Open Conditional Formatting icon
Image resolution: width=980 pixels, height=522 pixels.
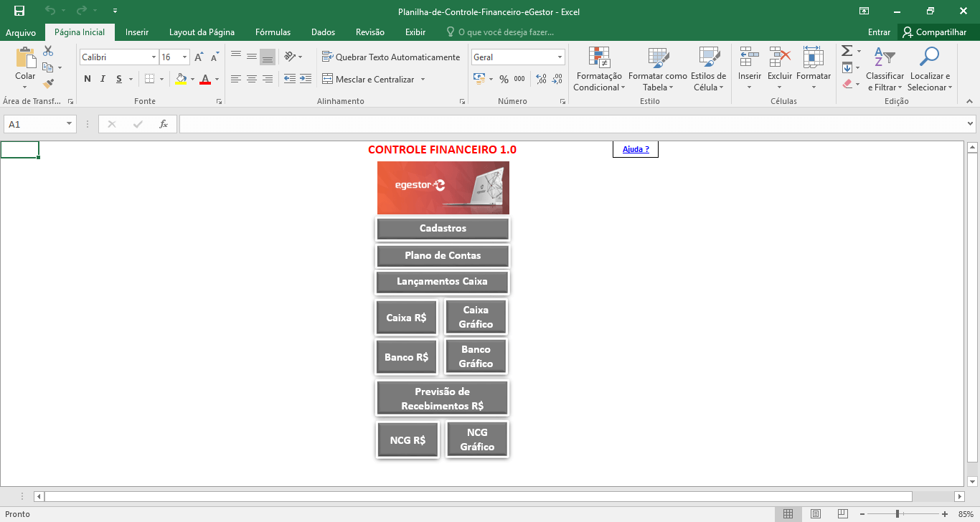[598, 58]
